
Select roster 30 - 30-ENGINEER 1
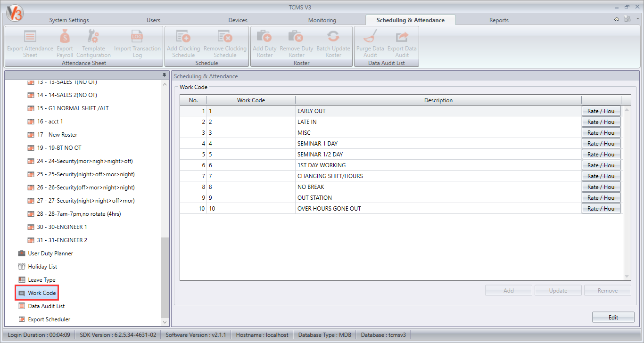coord(62,227)
